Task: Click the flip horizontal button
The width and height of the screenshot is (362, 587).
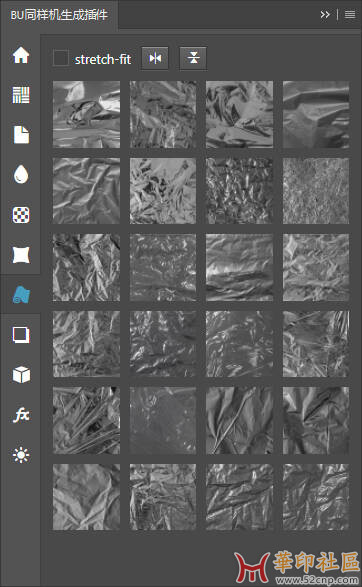Action: (x=155, y=58)
